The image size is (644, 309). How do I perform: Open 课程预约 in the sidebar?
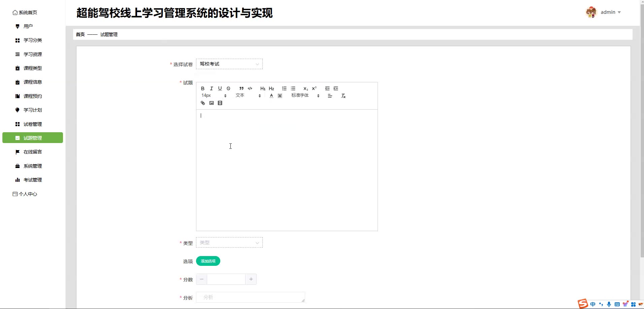click(x=33, y=96)
